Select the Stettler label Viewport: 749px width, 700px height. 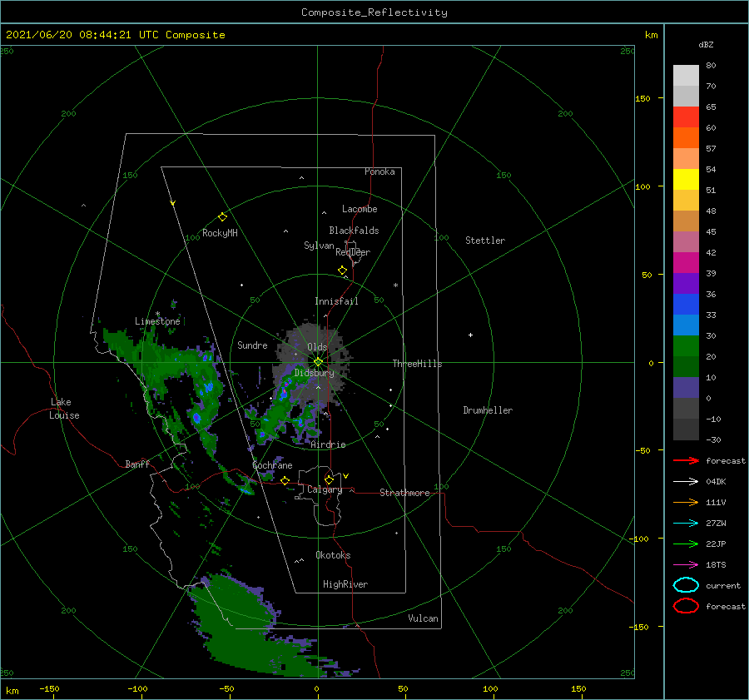click(x=485, y=241)
